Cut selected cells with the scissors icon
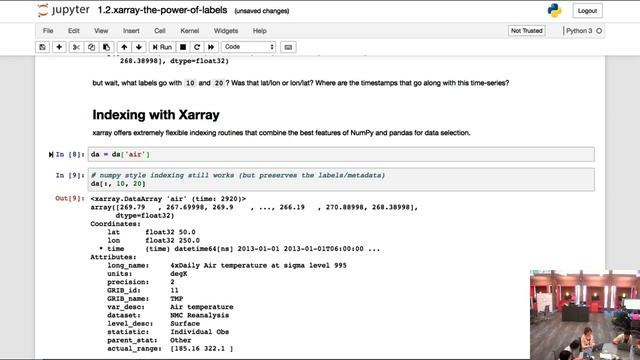The height and width of the screenshot is (360, 640). (x=76, y=47)
